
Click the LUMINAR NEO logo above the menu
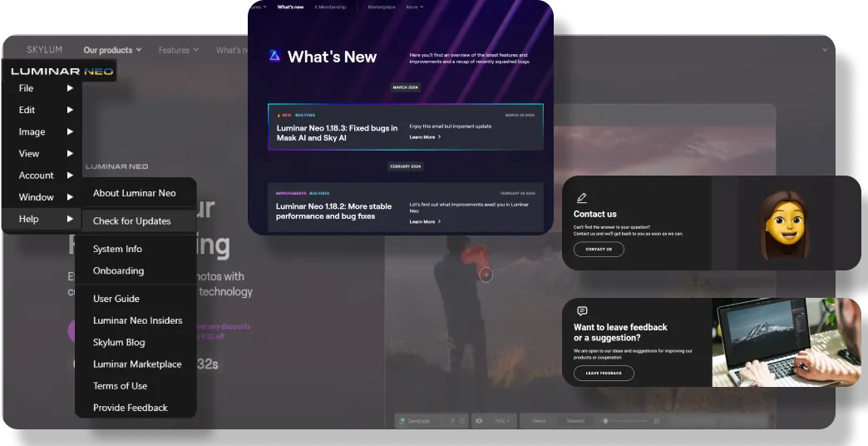[x=62, y=71]
